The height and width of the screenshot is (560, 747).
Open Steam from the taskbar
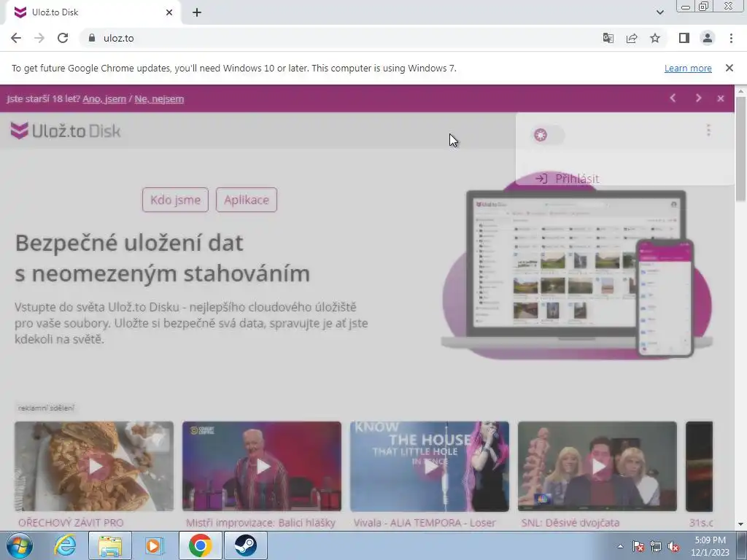pos(245,545)
